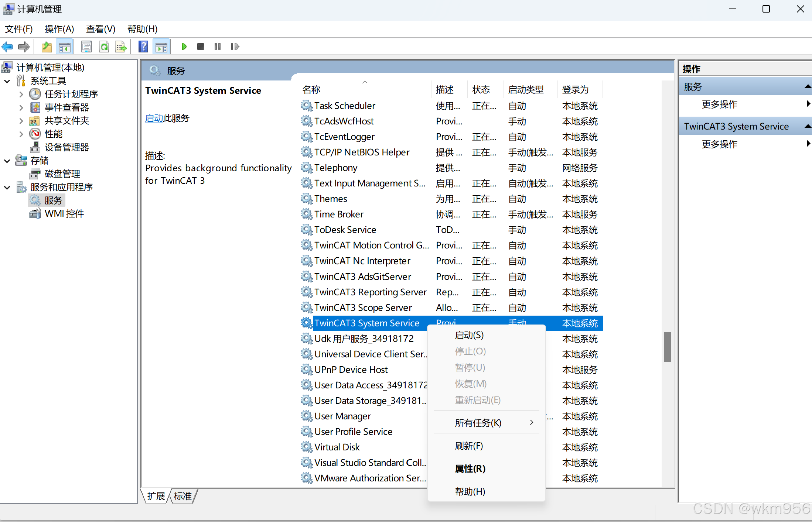Collapse the 服务和应用程序 node

(x=7, y=187)
